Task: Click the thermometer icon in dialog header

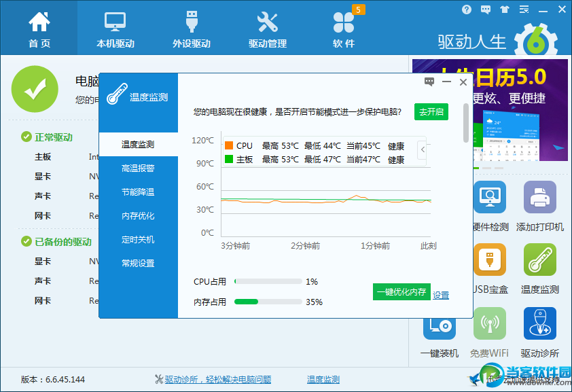Action: (x=117, y=94)
